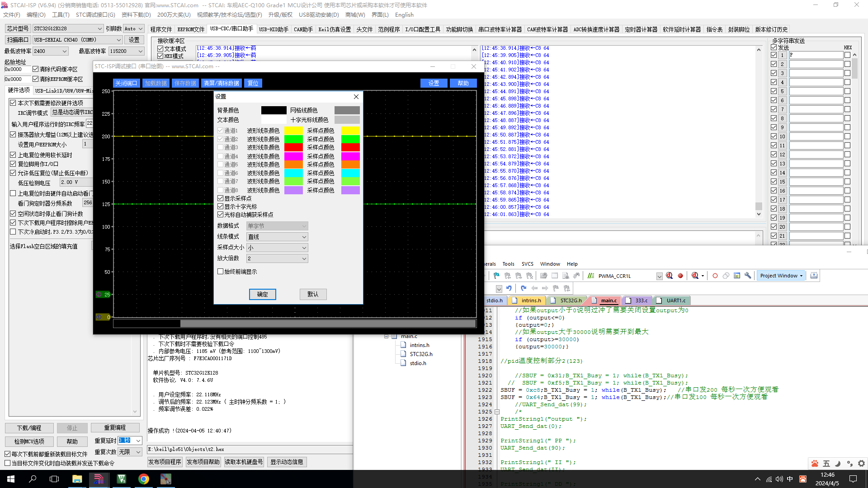
Task: Open Windows Start menu
Action: tap(11, 479)
